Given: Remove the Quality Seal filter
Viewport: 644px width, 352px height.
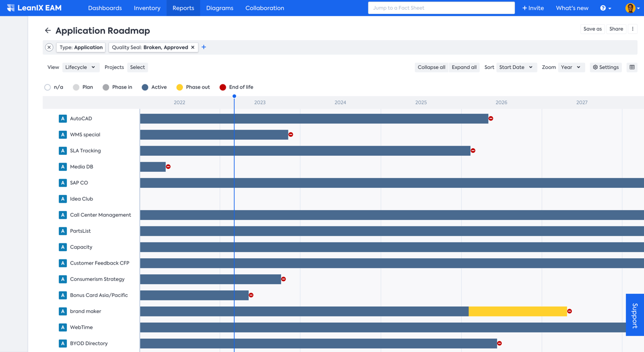Looking at the screenshot, I should click(x=193, y=47).
